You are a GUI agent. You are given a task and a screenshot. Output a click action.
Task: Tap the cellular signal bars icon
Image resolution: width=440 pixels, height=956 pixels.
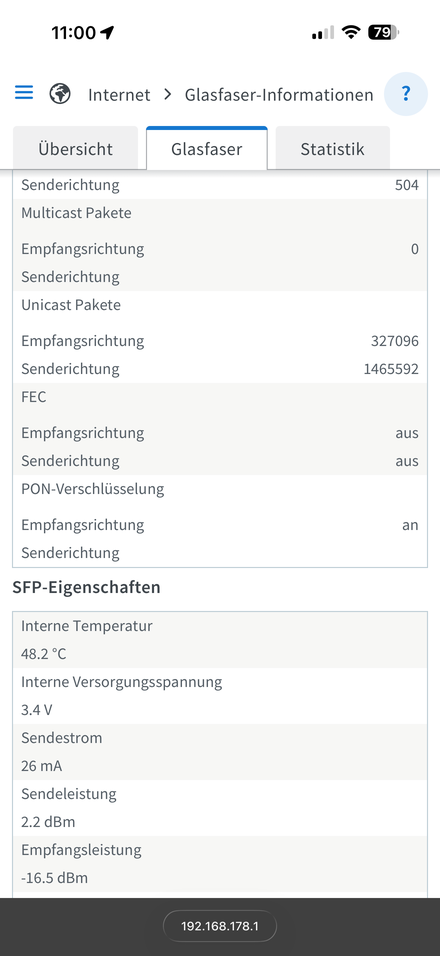pyautogui.click(x=322, y=32)
